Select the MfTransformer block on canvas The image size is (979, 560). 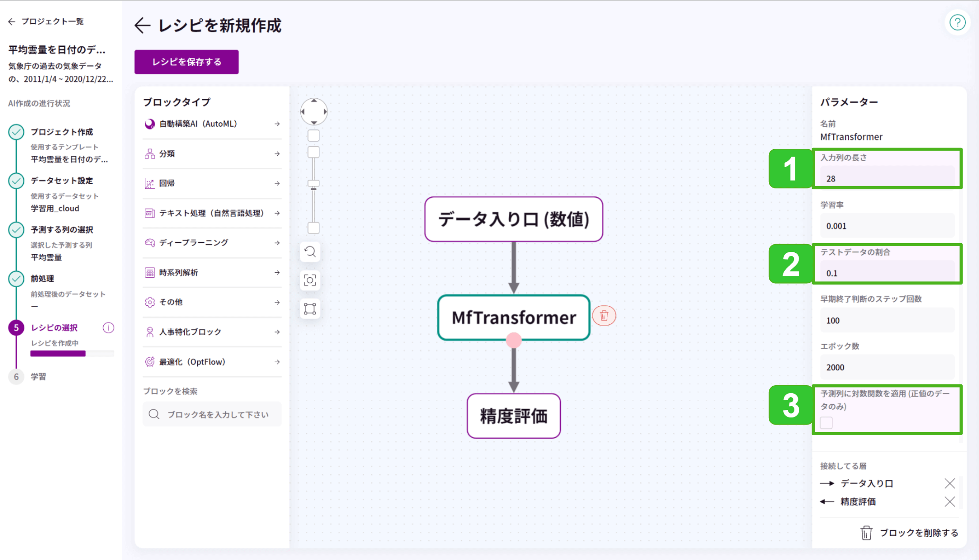pyautogui.click(x=514, y=317)
